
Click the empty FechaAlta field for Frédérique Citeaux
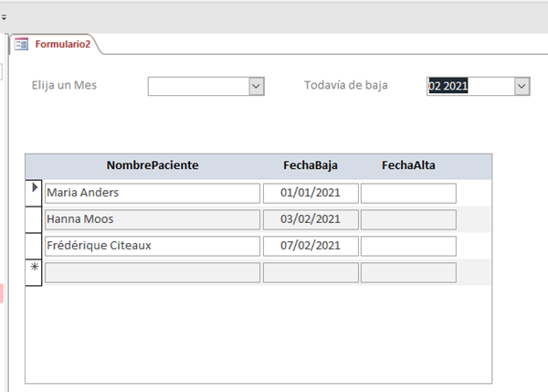point(408,246)
